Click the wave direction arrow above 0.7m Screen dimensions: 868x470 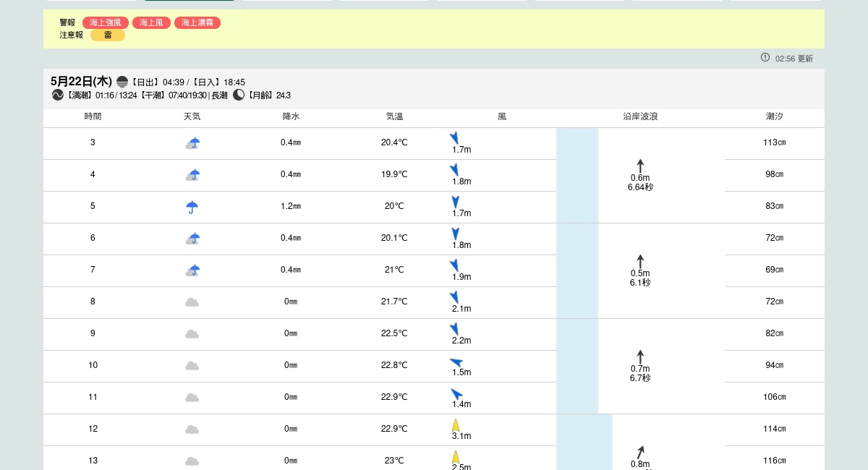[x=640, y=356]
